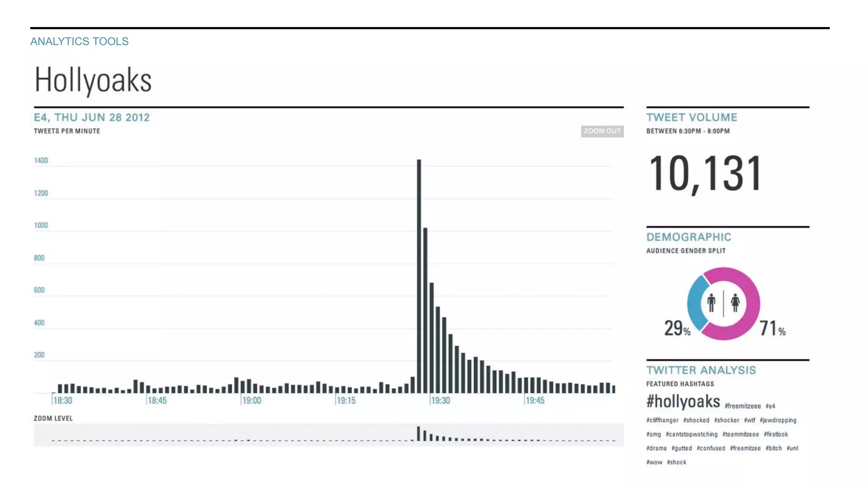Open the #hollyoaks featured hashtag
The width and height of the screenshot is (868, 488).
[x=683, y=402]
